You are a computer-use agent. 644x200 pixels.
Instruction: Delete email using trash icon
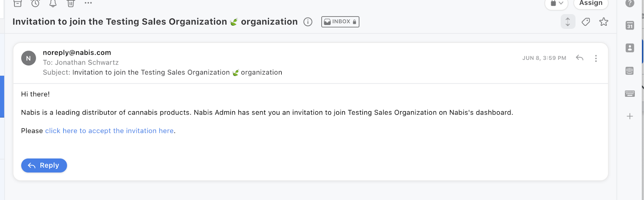coord(71,4)
